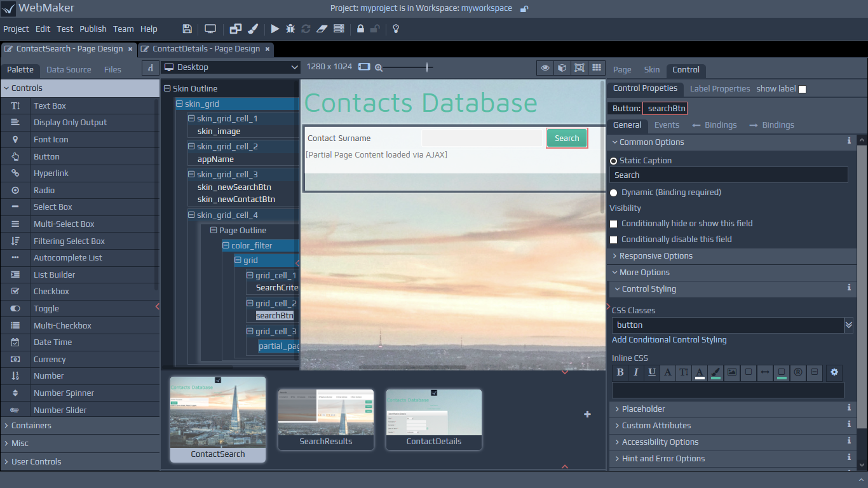This screenshot has height=488, width=868.
Task: Click the grid view icon above canvas
Action: [596, 67]
